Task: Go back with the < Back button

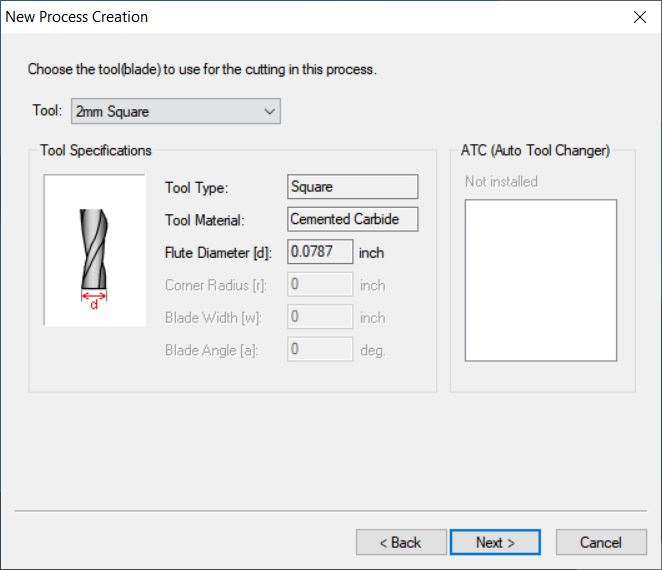Action: [x=401, y=542]
